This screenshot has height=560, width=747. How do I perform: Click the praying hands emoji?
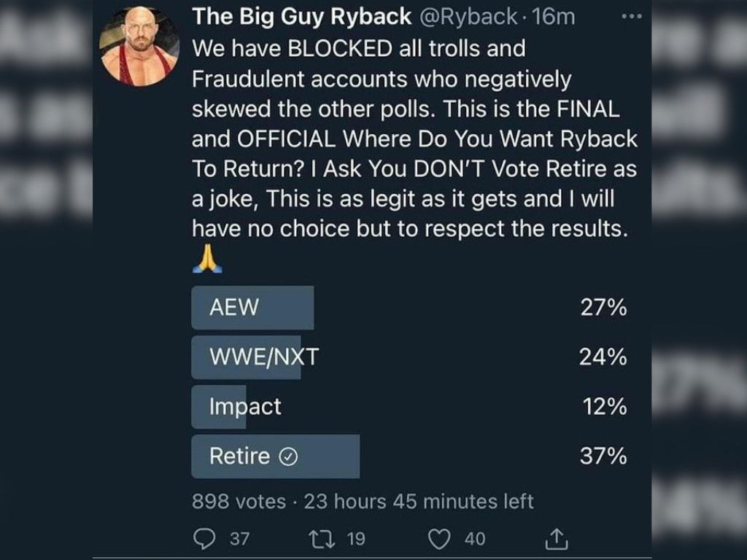(207, 259)
